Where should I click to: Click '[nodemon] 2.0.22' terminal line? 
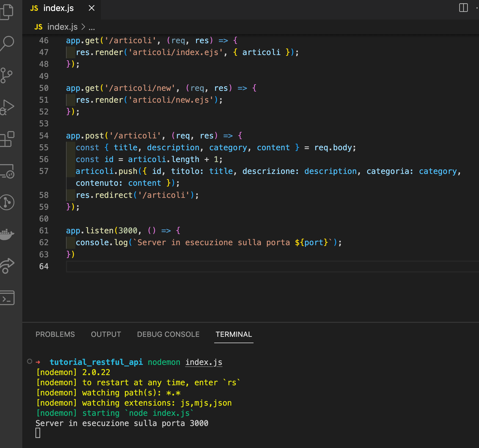pyautogui.click(x=73, y=373)
